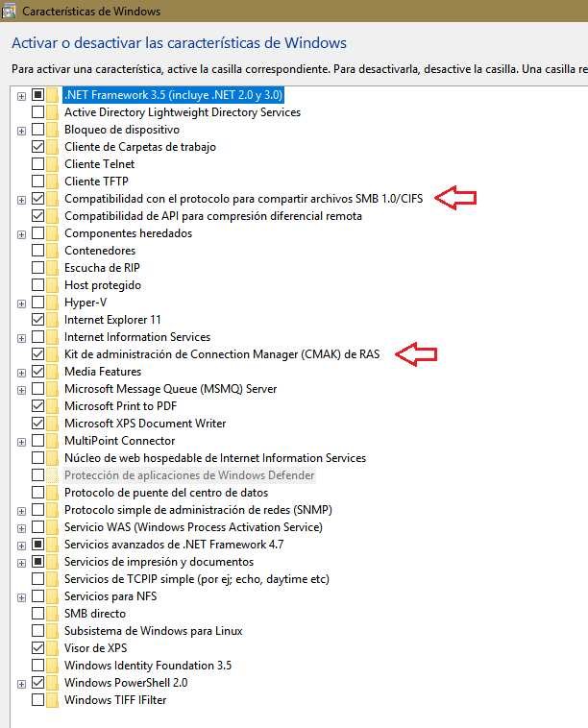Click folder icon next to Internet Explorer 11
Image resolution: width=588 pixels, height=728 pixels.
[53, 320]
